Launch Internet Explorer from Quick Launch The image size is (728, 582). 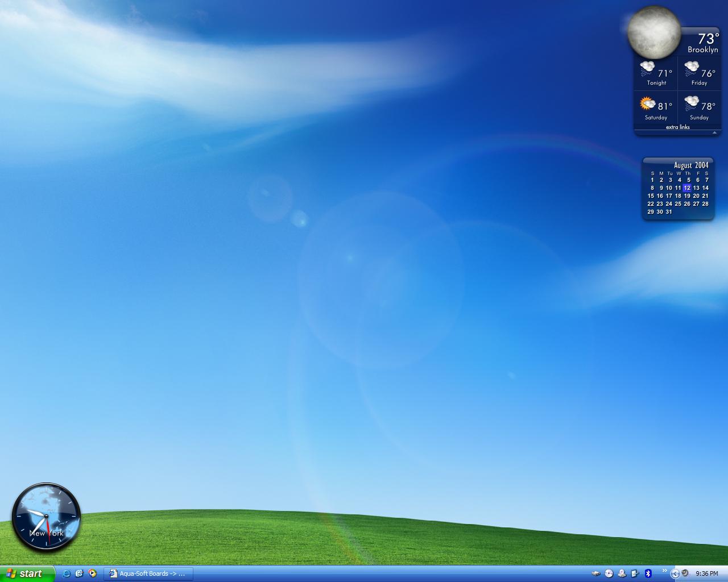pos(66,573)
